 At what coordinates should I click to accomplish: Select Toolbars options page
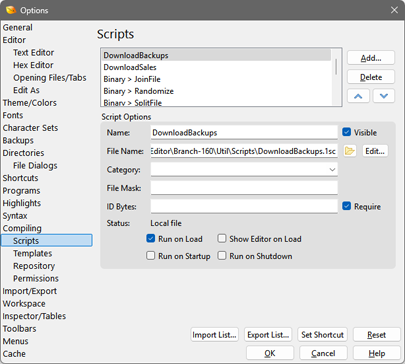point(19,329)
